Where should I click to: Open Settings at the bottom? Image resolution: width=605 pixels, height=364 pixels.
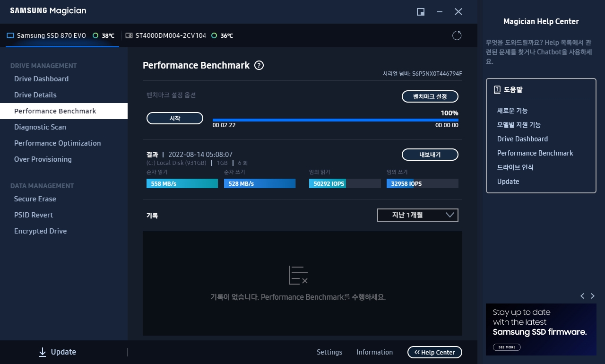pyautogui.click(x=329, y=352)
